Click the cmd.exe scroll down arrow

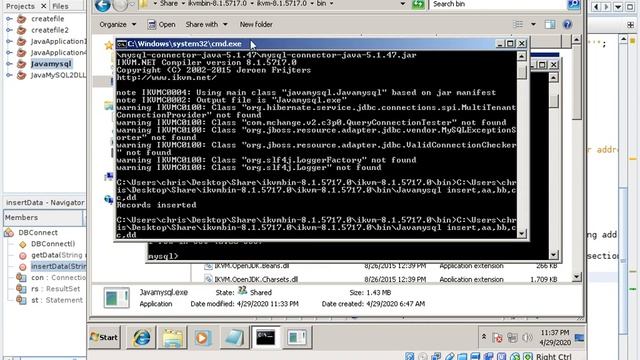tap(522, 233)
